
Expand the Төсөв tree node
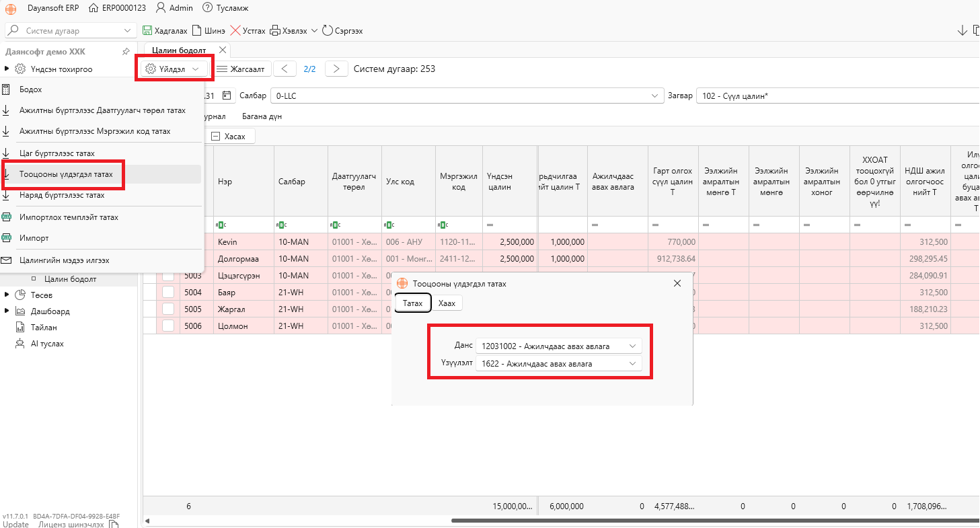[7, 295]
